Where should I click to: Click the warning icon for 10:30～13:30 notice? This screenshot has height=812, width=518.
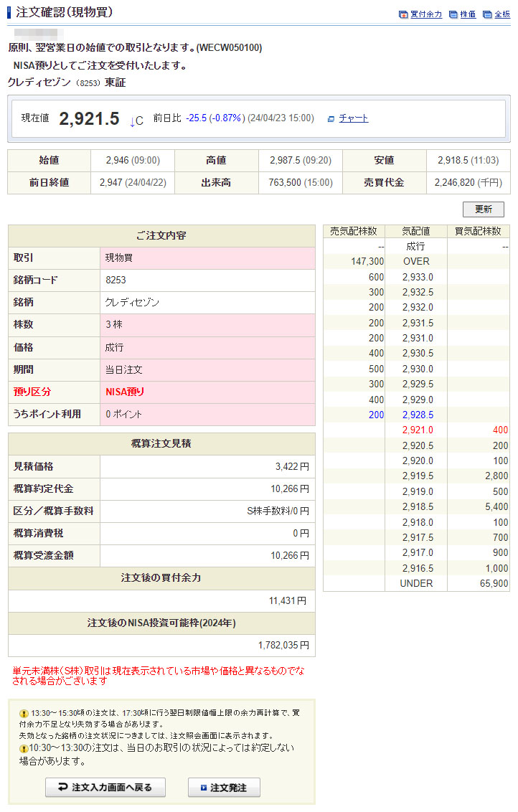24,748
